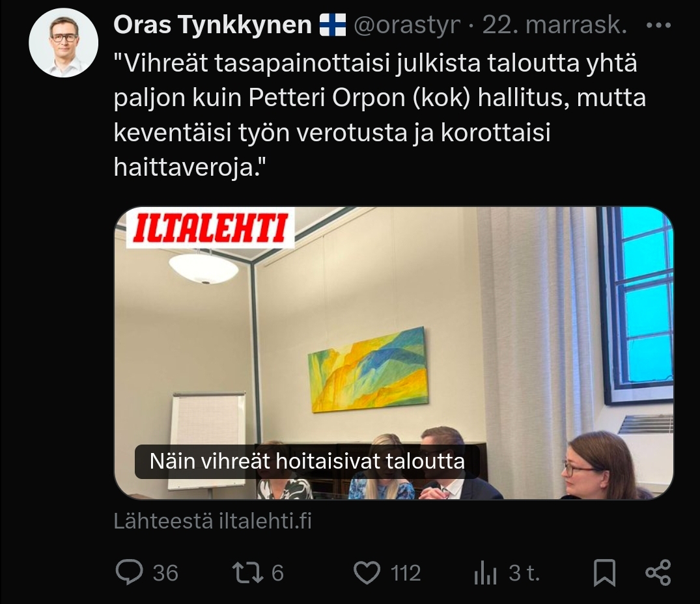Click the view count 3 t.
700x604 pixels.
(525, 573)
